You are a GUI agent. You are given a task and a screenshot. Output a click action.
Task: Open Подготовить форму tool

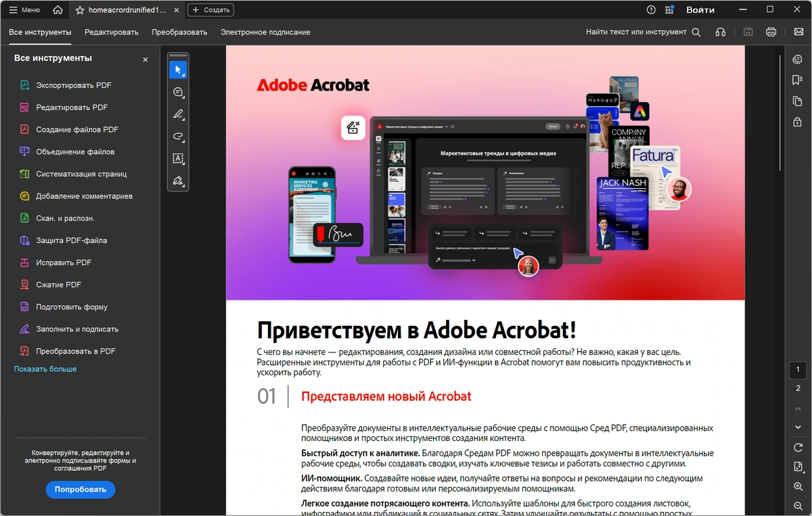[63, 307]
